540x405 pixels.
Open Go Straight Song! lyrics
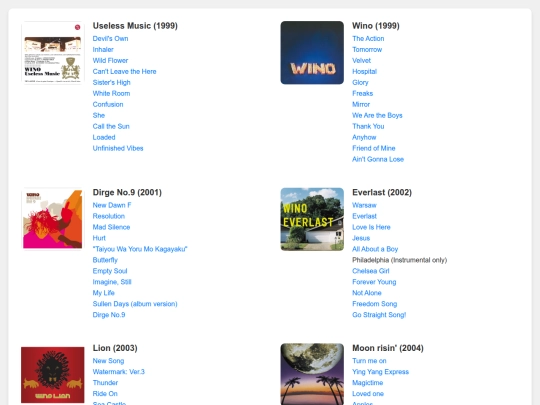point(379,315)
